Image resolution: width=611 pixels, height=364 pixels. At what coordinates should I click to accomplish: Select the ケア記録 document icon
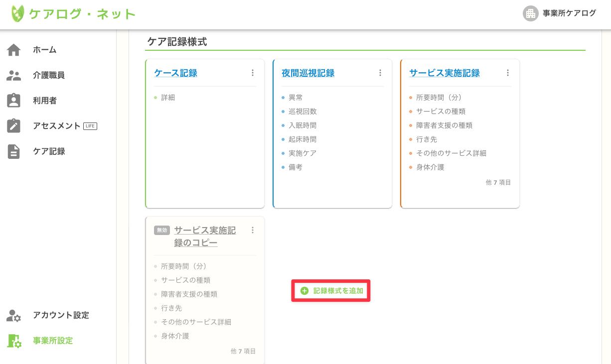13,151
